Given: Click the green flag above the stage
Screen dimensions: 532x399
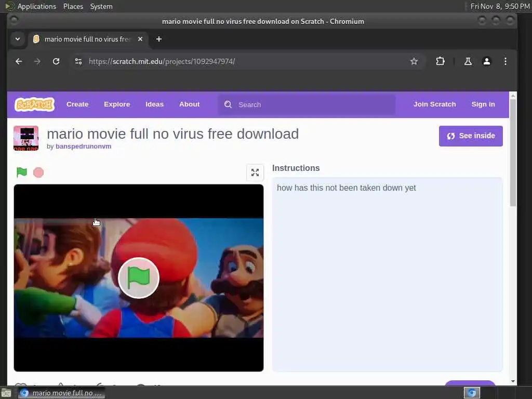Looking at the screenshot, I should [x=22, y=172].
